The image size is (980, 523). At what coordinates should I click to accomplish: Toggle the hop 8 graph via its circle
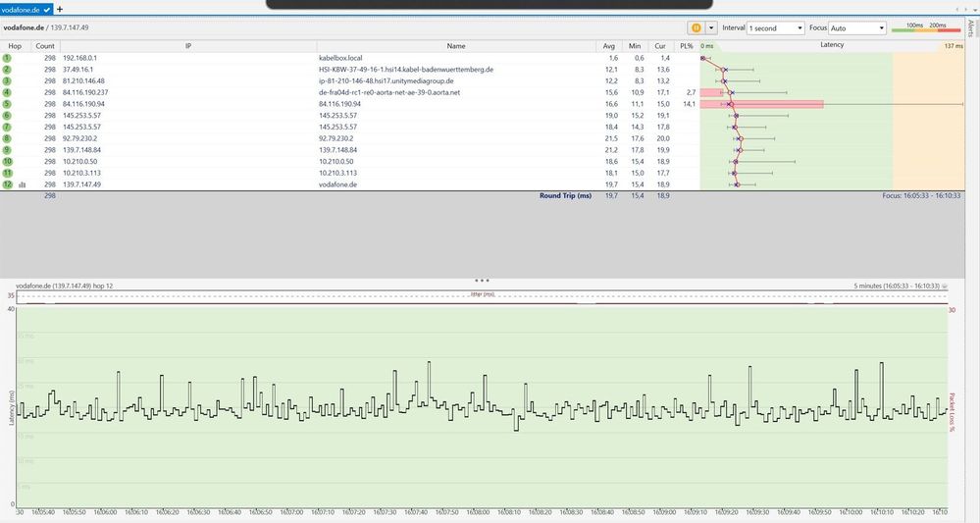[x=7, y=138]
